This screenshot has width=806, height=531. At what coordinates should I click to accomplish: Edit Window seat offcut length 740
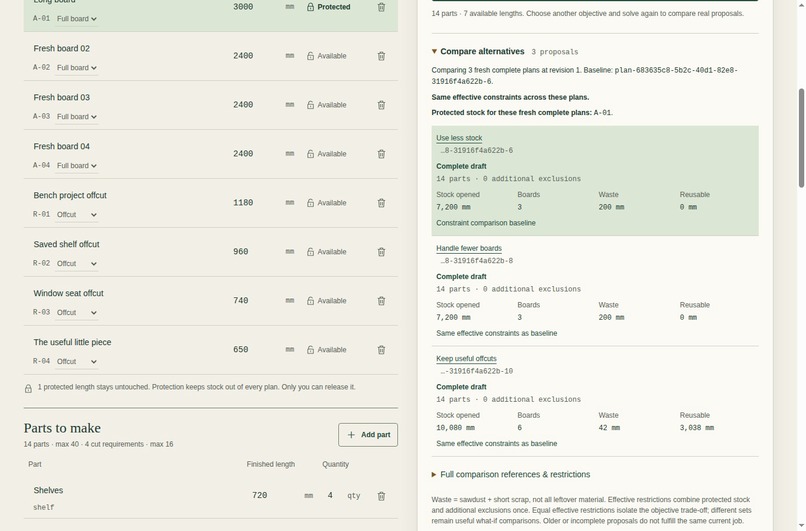click(241, 301)
